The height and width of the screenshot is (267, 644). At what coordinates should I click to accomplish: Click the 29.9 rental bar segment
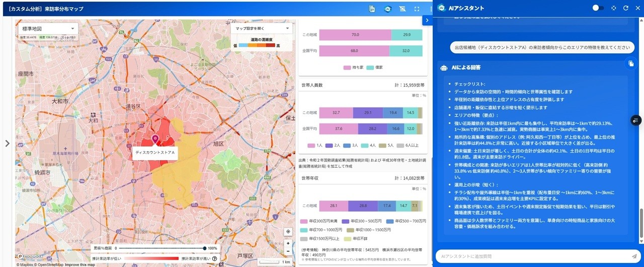(x=407, y=35)
